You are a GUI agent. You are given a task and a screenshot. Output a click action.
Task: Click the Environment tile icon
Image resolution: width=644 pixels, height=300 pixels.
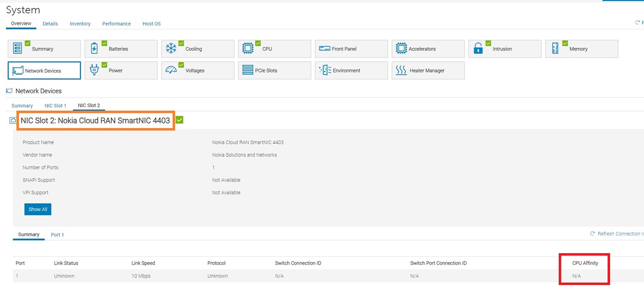tap(325, 70)
